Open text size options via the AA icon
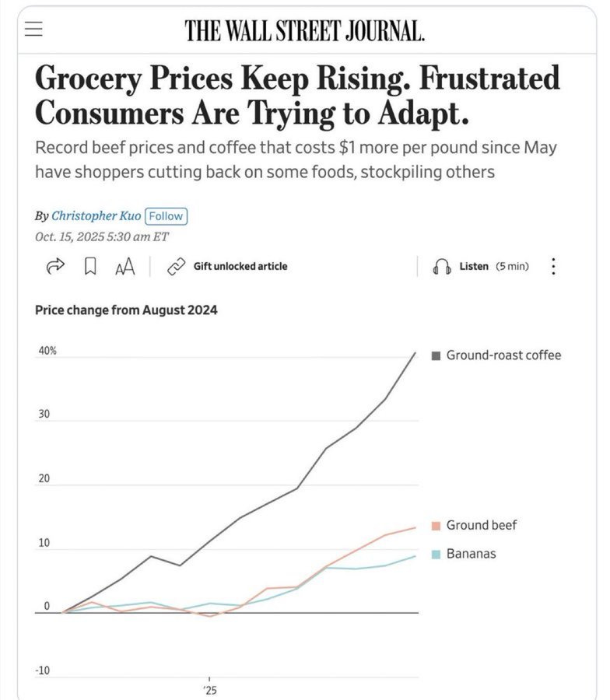This screenshot has height=700, width=610. 123,266
